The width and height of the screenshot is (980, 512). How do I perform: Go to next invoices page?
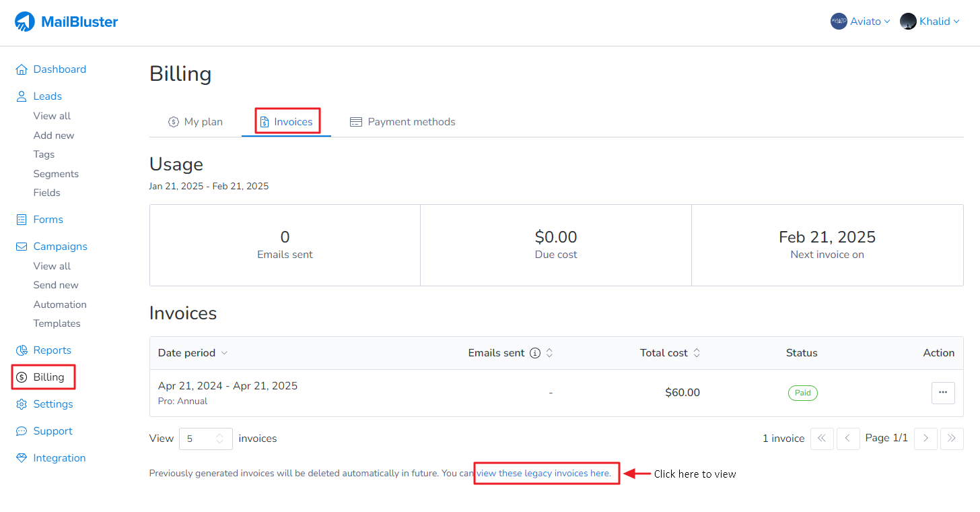[926, 439]
